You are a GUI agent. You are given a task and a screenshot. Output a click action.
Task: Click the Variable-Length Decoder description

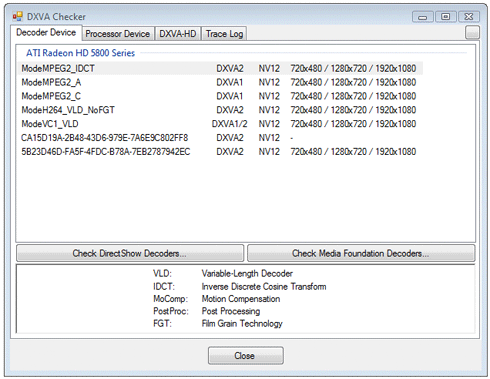(x=247, y=274)
